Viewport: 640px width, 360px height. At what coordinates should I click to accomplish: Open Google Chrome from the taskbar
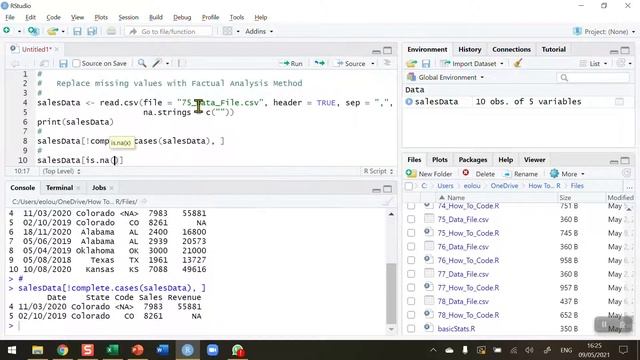tap(62, 350)
